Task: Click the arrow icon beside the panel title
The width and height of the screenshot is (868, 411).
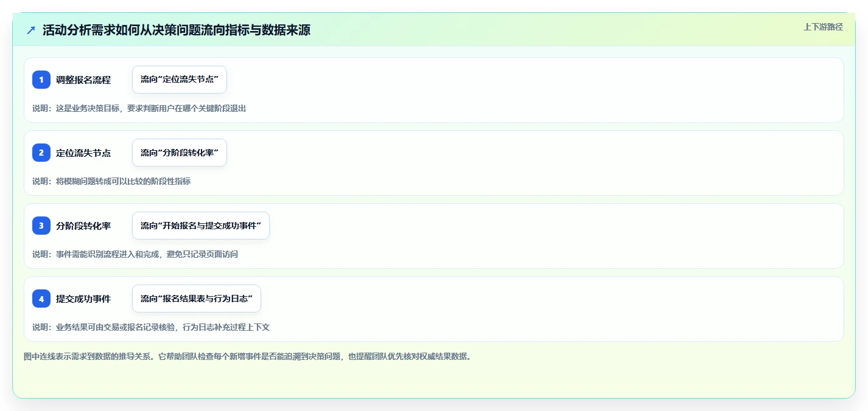Action: [31, 30]
